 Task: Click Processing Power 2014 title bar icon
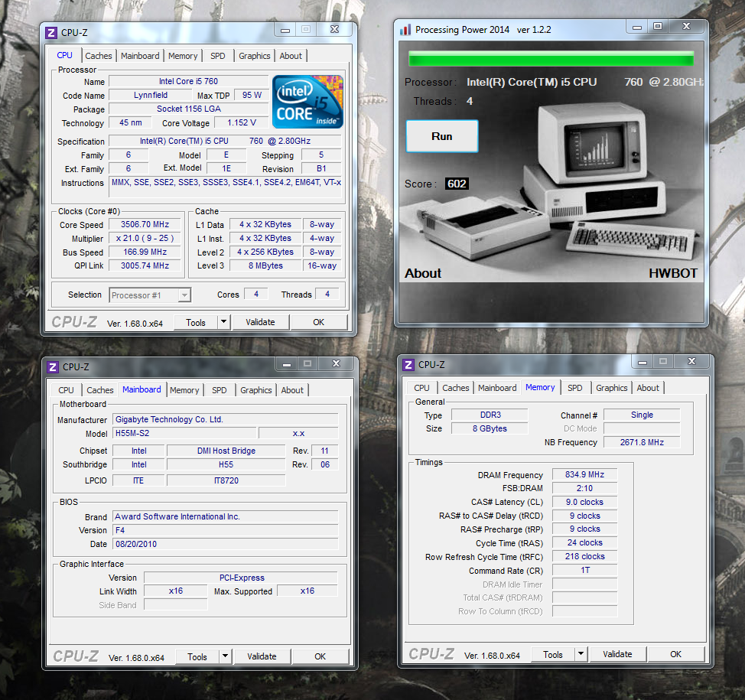tap(405, 30)
